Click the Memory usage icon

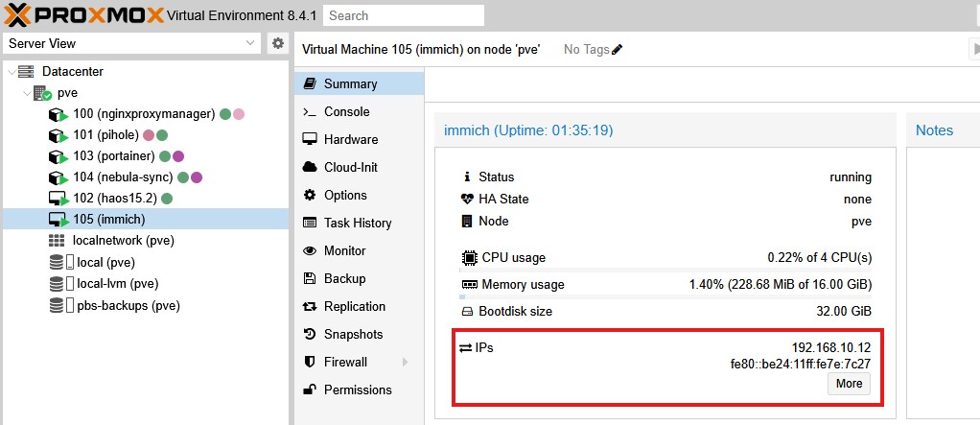[x=469, y=285]
